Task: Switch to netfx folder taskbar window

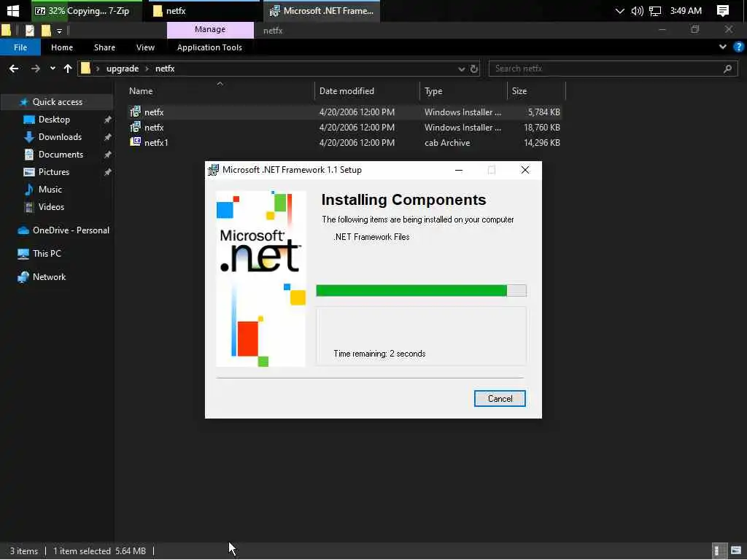Action: click(x=203, y=10)
